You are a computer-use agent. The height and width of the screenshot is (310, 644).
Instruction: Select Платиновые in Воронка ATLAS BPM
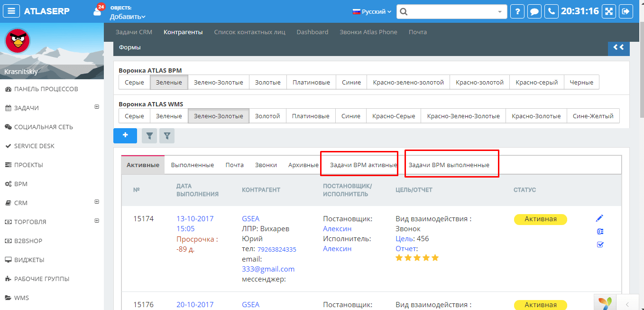pos(311,82)
